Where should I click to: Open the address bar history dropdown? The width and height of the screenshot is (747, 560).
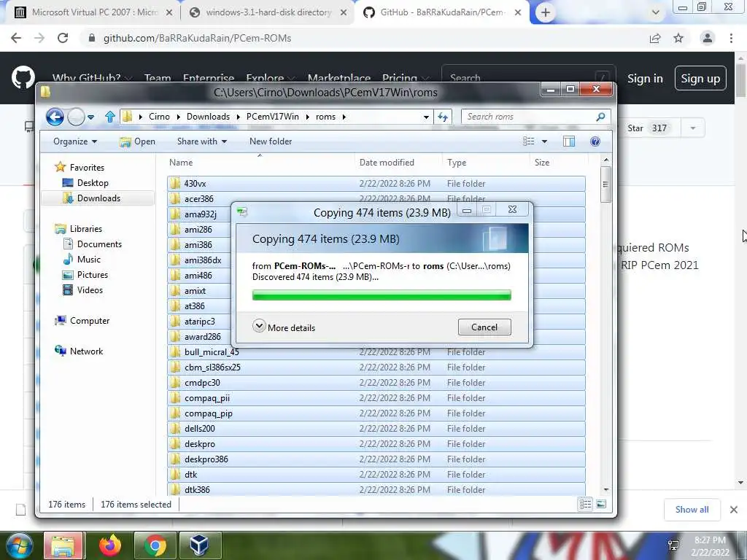[426, 117]
